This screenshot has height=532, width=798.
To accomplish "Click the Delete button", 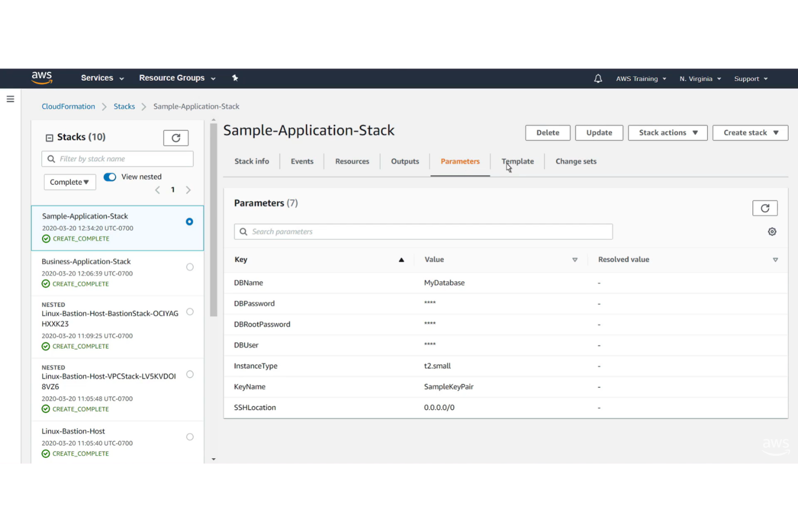I will coord(547,133).
